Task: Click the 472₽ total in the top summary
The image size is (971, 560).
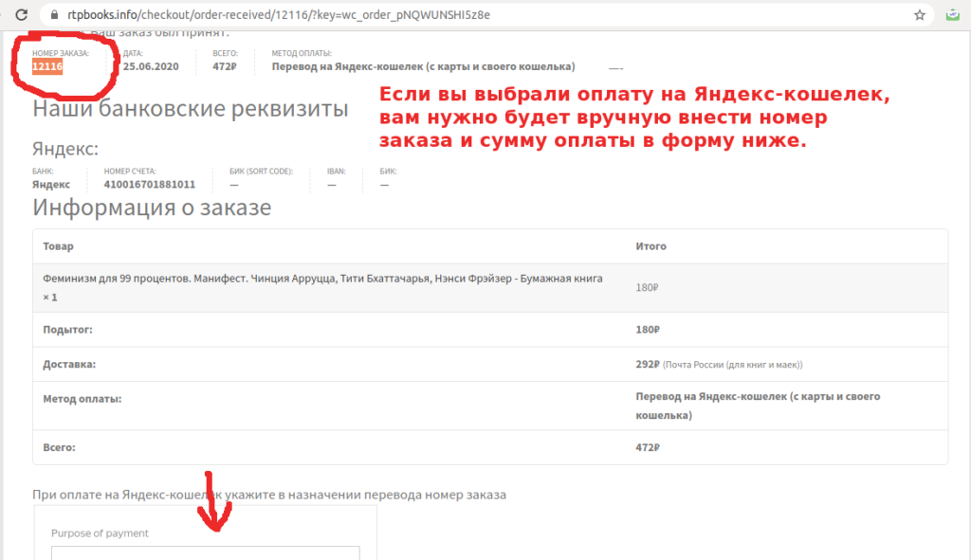Action: [225, 67]
